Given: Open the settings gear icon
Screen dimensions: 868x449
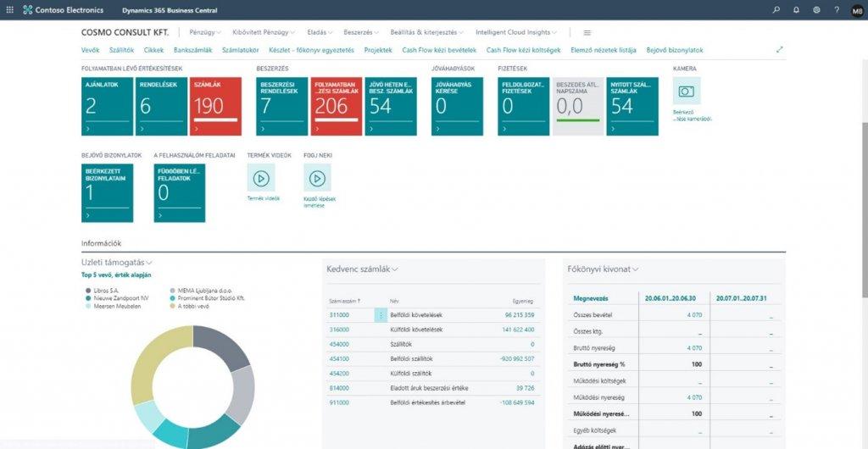Looking at the screenshot, I should [x=816, y=10].
